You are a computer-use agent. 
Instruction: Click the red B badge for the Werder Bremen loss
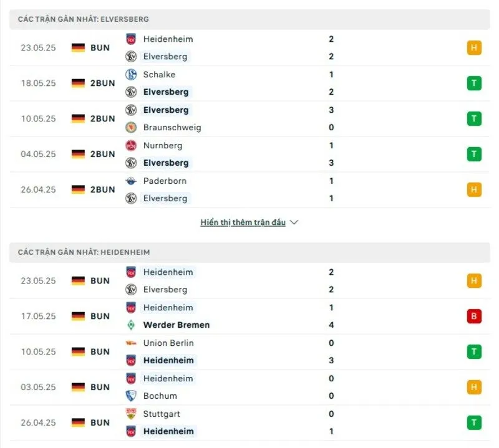point(473,316)
